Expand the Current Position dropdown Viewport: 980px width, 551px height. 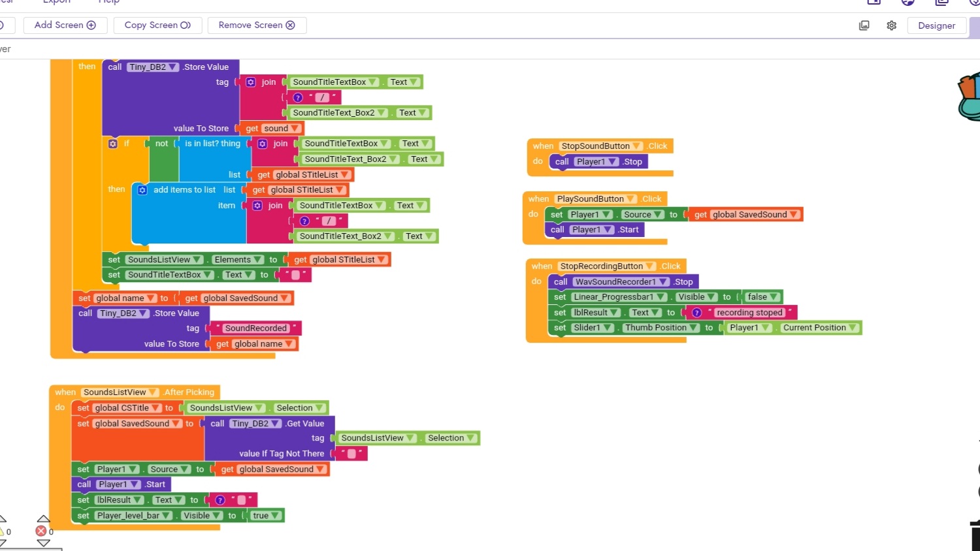pyautogui.click(x=853, y=328)
